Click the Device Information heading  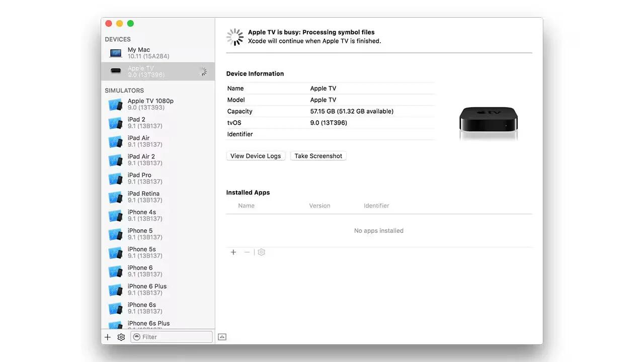click(255, 73)
